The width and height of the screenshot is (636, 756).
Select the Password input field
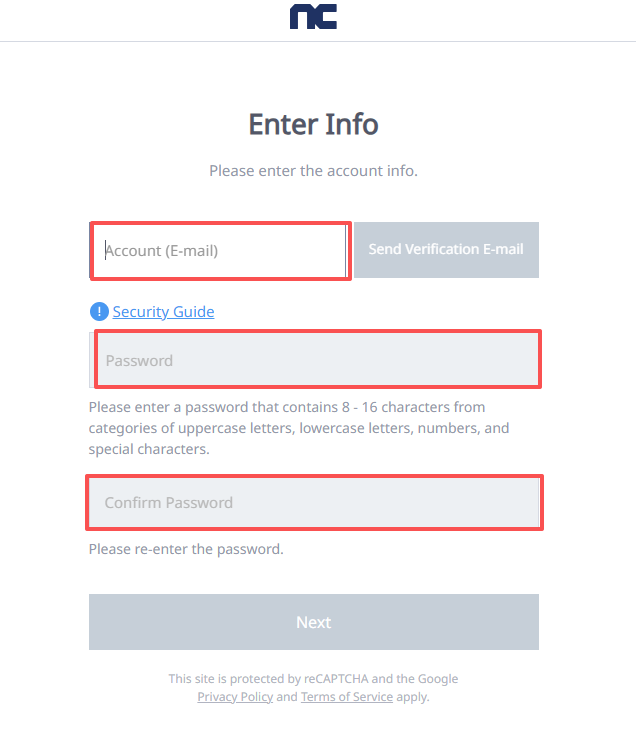(317, 360)
